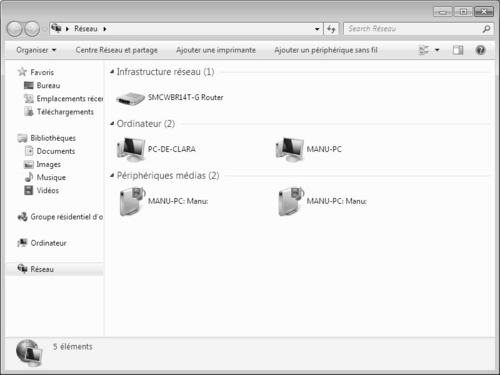Click the Ordinateur sidebar computer icon
Viewport: 500px width, 375px height.
[x=22, y=243]
